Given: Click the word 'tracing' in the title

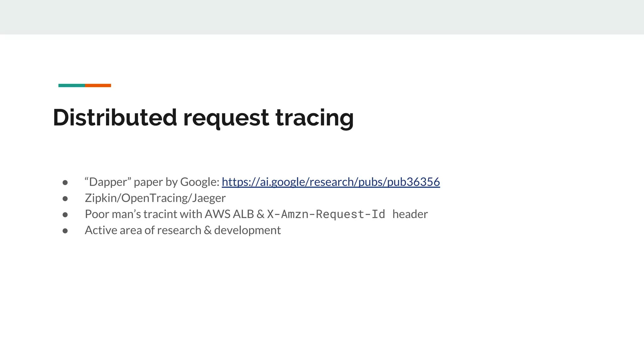Looking at the screenshot, I should (x=314, y=118).
